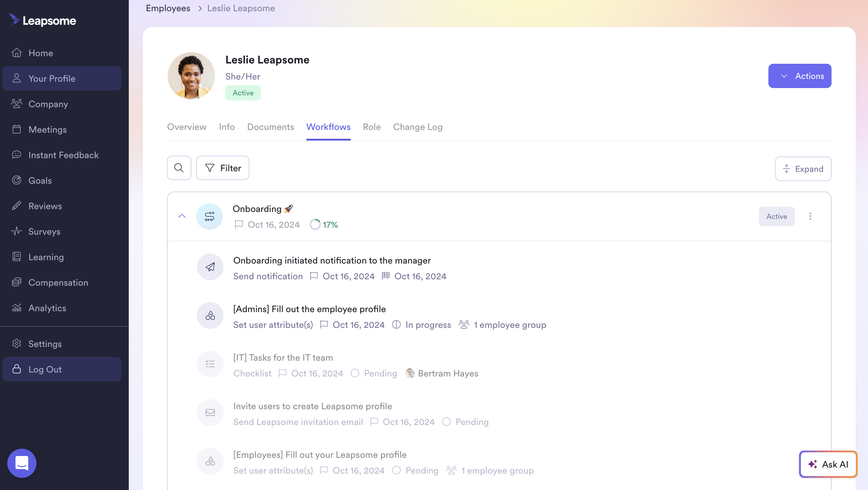Click Leslie Leapsome profile photo
Image resolution: width=868 pixels, height=490 pixels.
point(191,76)
